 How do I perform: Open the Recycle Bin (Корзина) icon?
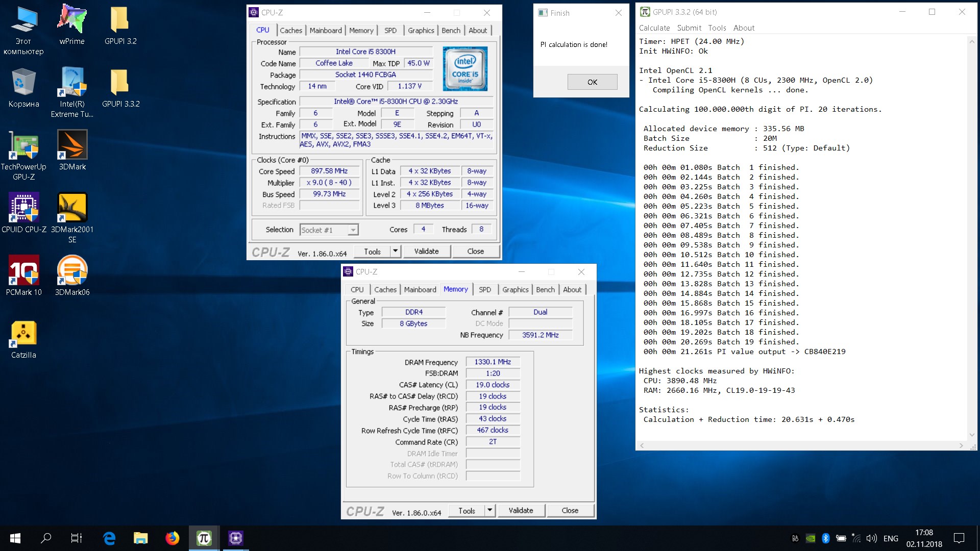click(23, 87)
